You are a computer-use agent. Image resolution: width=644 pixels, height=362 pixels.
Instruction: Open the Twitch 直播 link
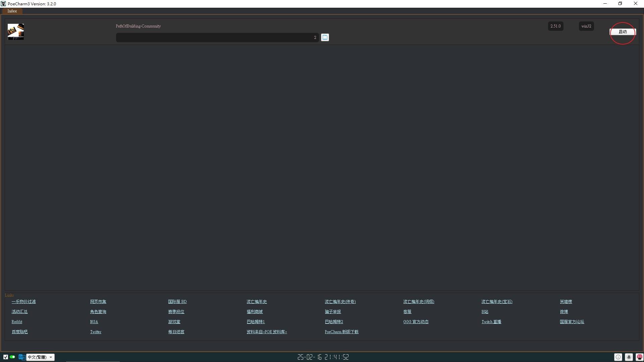point(491,322)
